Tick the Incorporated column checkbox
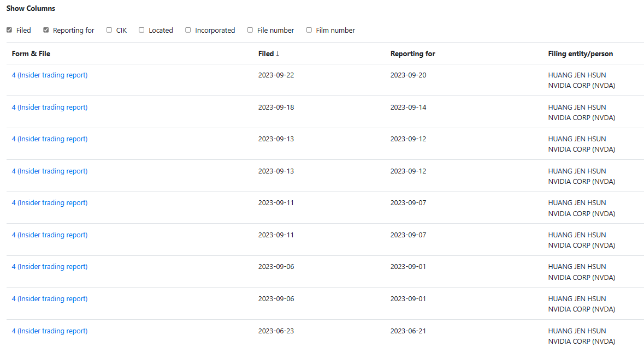This screenshot has height=347, width=644. tap(188, 30)
